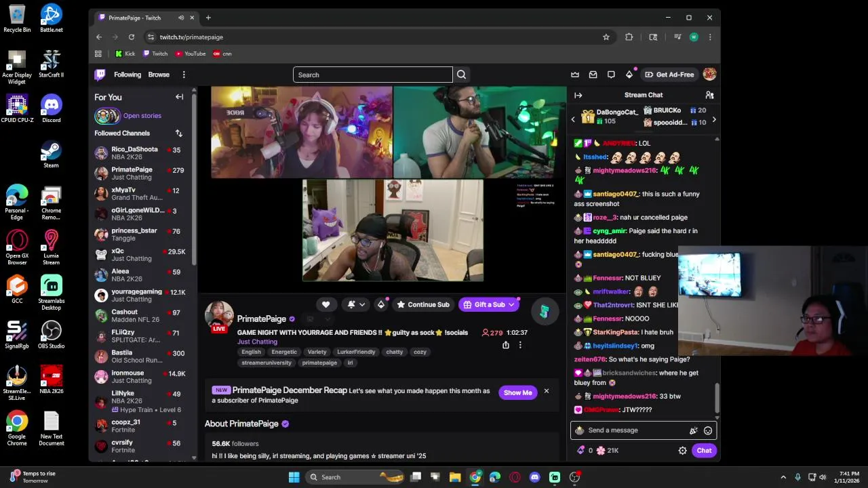The width and height of the screenshot is (868, 488).
Task: Open the top navigation more menu dots
Action: (x=184, y=75)
